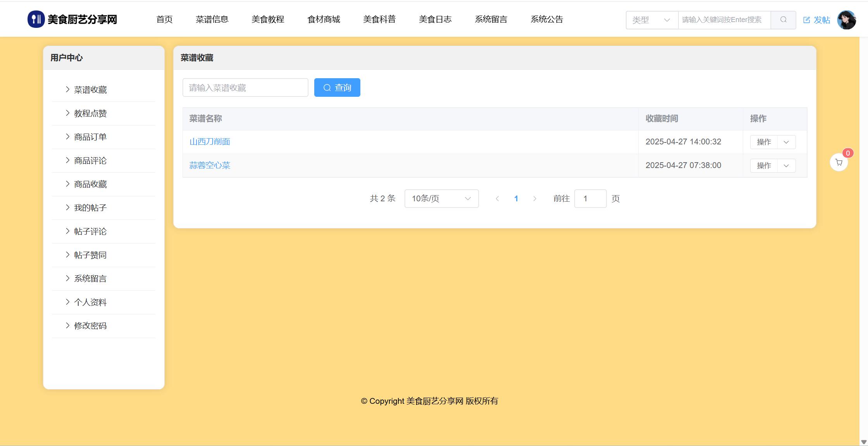Go to 食材商城 in the navigation bar
The height and width of the screenshot is (446, 868).
324,19
